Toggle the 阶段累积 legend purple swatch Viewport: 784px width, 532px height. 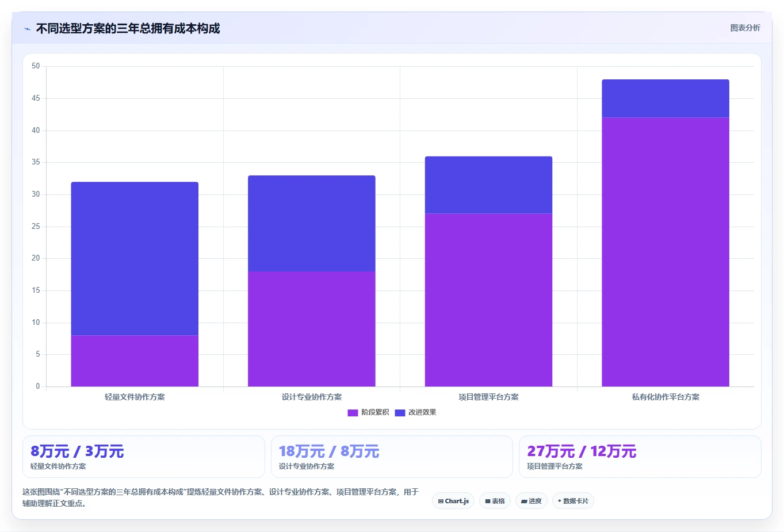[x=353, y=412]
